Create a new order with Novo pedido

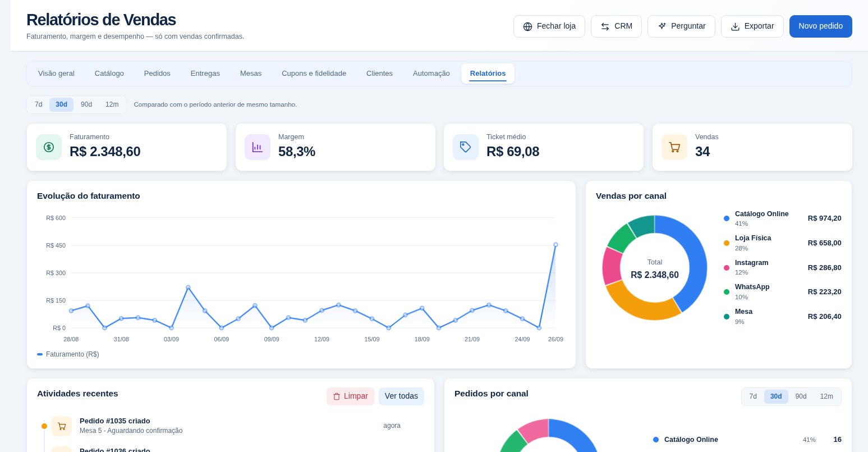(820, 26)
